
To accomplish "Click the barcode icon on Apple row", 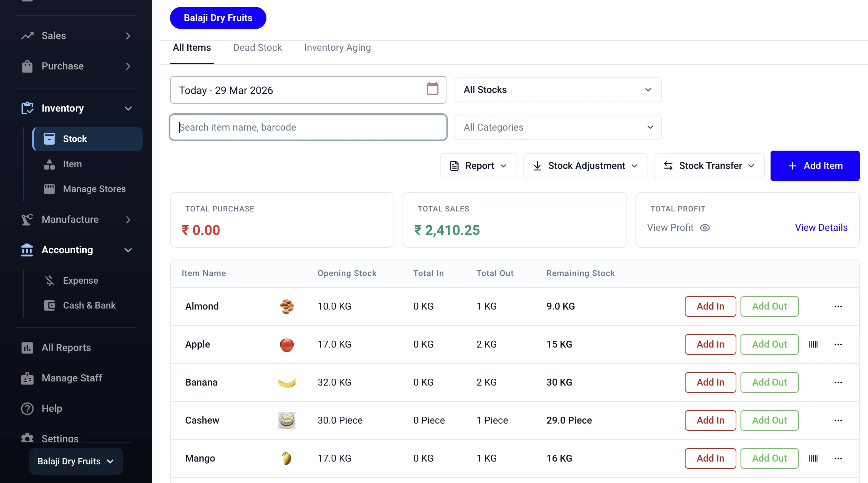I will (x=813, y=344).
